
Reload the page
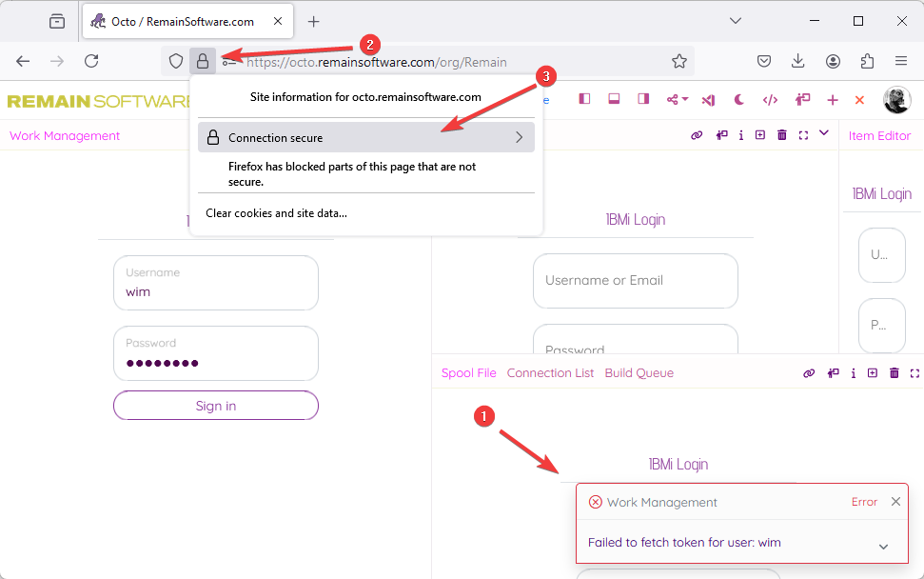pyautogui.click(x=91, y=61)
